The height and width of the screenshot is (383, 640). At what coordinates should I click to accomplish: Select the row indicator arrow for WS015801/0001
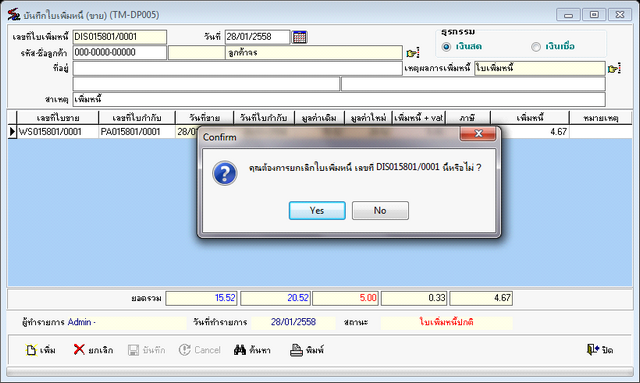click(12, 131)
